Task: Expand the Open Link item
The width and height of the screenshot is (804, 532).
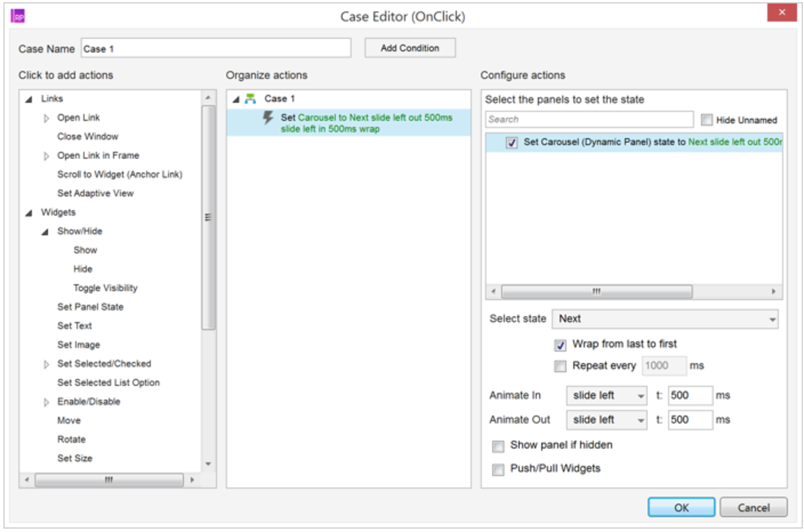Action: click(x=46, y=118)
